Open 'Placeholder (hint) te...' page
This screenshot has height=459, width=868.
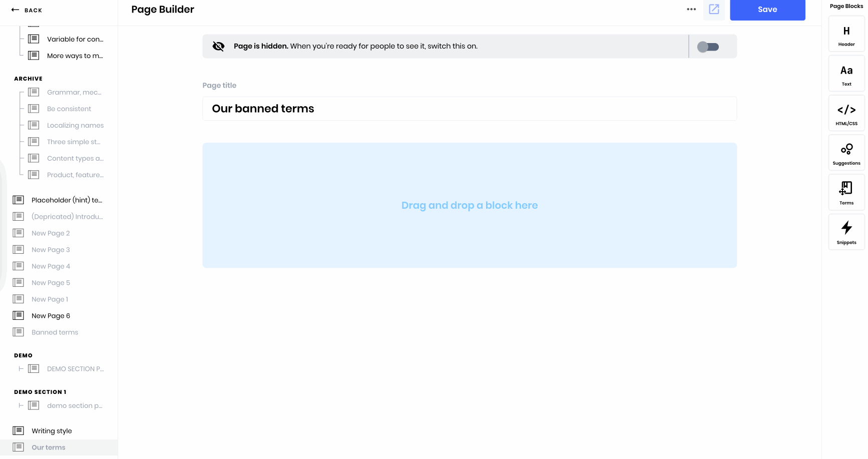(67, 200)
